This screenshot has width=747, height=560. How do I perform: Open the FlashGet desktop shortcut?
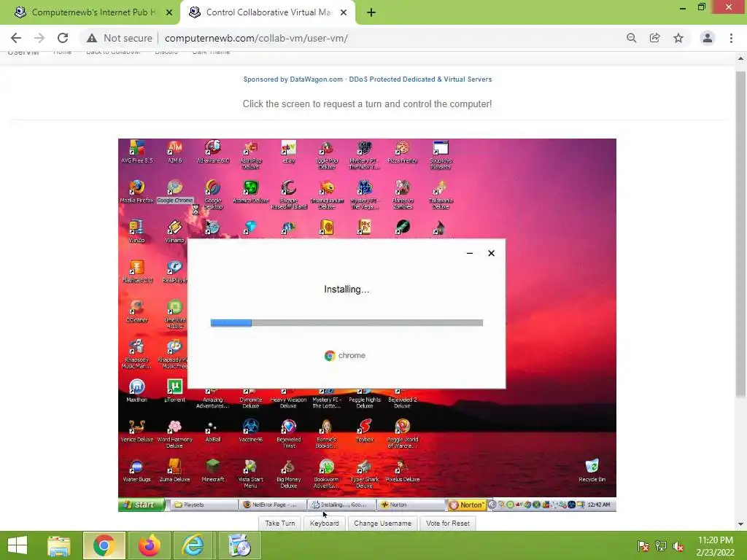[136, 271]
